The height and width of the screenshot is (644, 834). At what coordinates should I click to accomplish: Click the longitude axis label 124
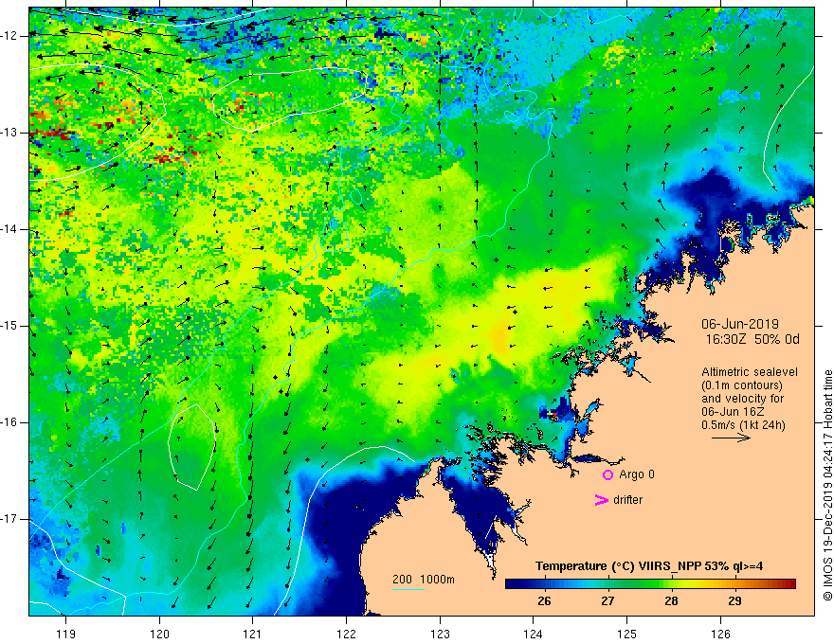(x=534, y=634)
